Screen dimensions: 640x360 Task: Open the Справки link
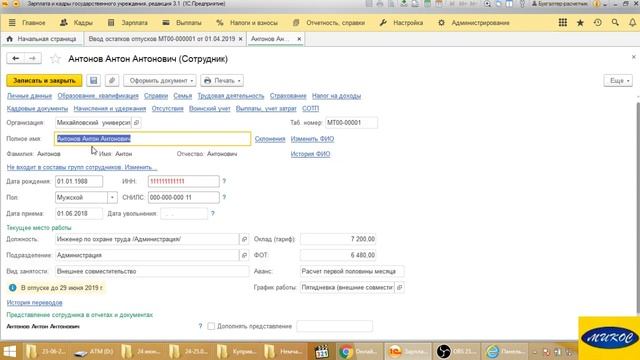[156, 96]
